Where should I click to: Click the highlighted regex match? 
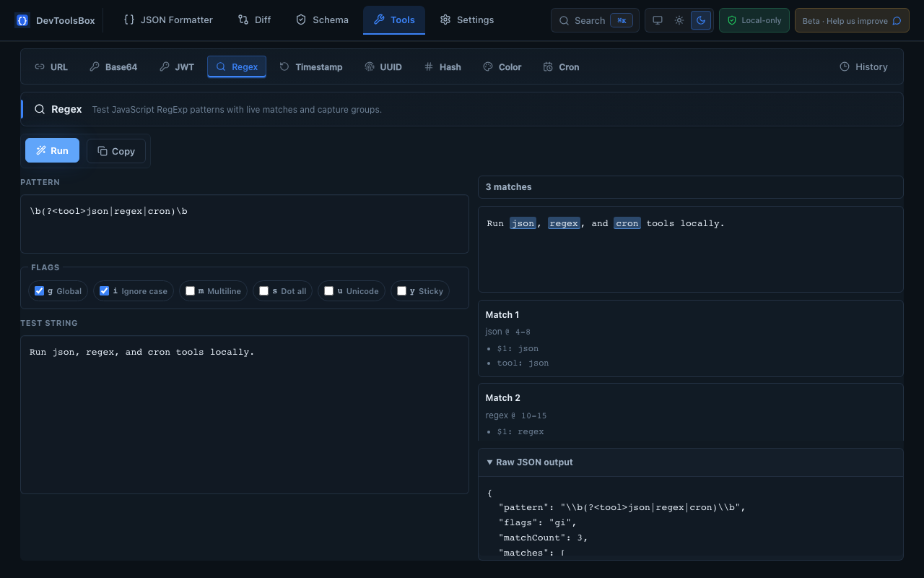(x=564, y=223)
